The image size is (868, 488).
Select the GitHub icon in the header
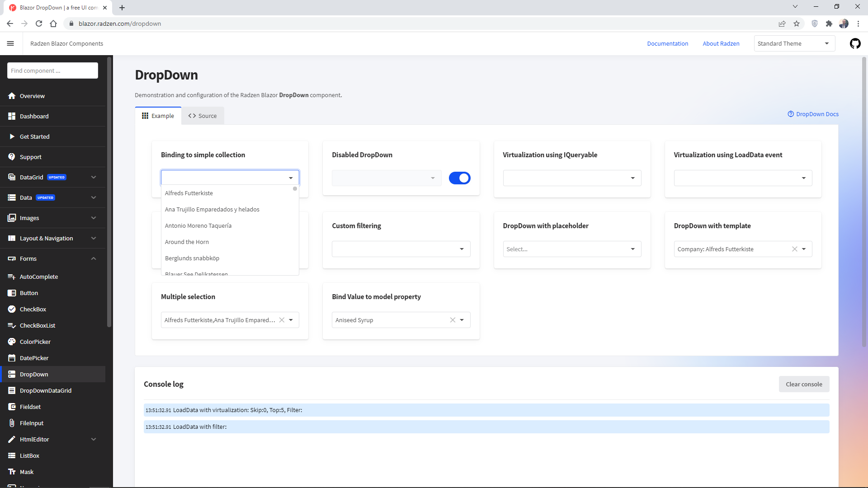coord(855,43)
